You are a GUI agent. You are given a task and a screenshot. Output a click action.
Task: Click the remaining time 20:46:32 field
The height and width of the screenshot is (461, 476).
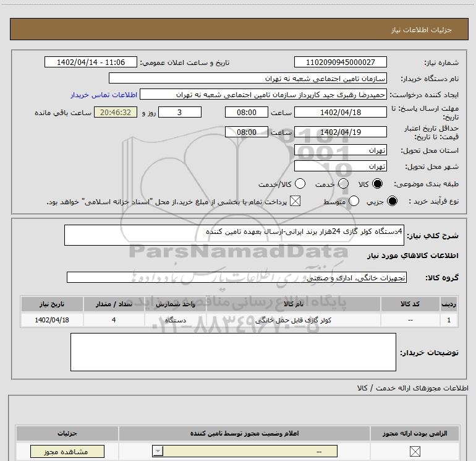[x=116, y=112]
